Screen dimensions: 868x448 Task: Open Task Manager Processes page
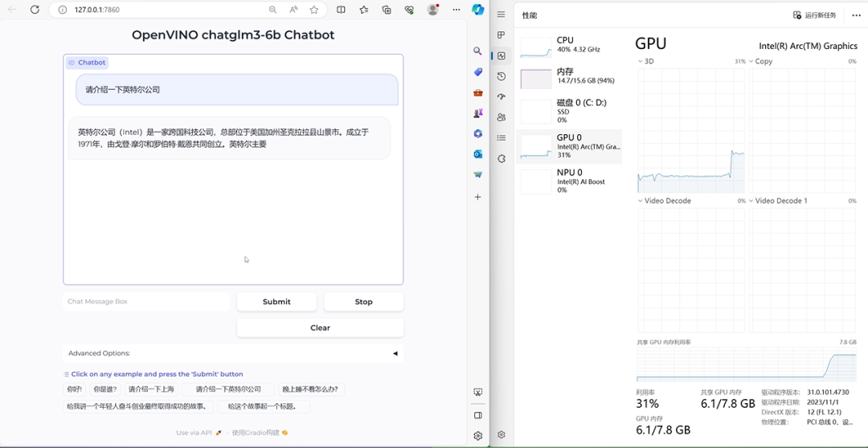pos(501,35)
